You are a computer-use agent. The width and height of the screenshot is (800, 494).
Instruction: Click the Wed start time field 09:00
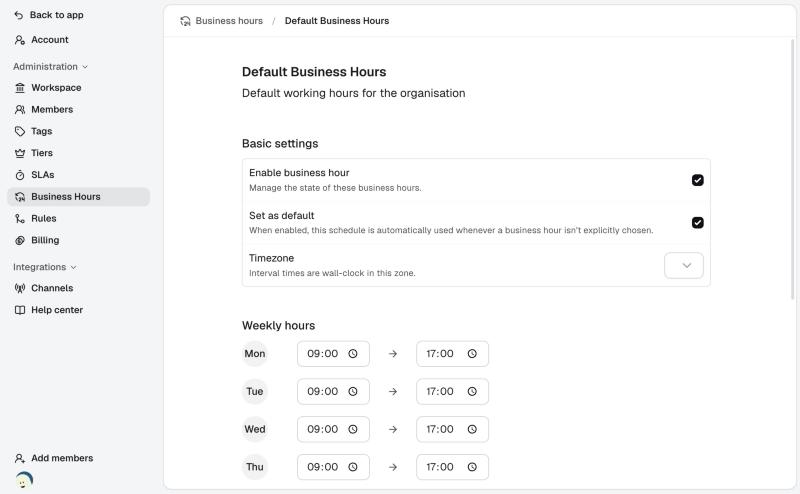[x=333, y=429]
